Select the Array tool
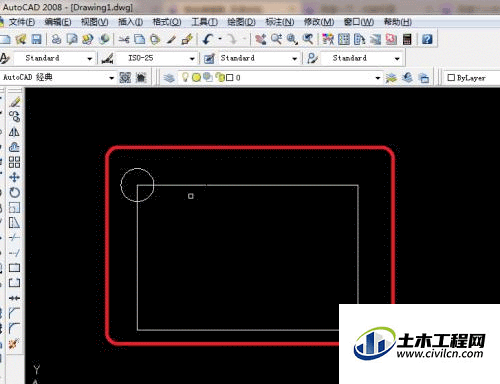Screen dimensions: 500x384 (14, 162)
